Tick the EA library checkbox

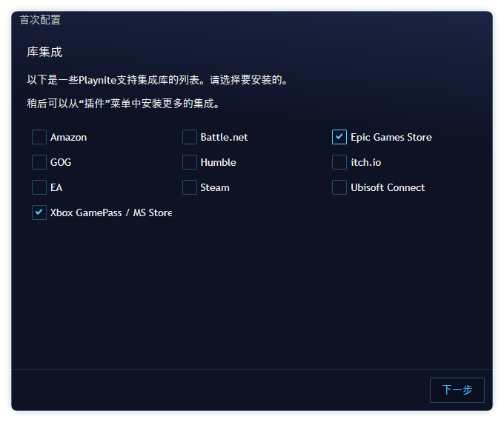point(39,187)
